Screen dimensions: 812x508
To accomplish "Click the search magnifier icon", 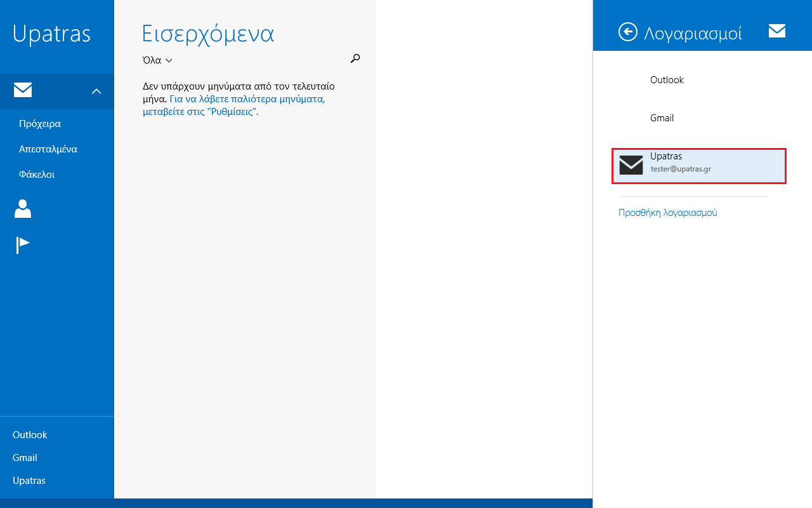I will pyautogui.click(x=355, y=58).
